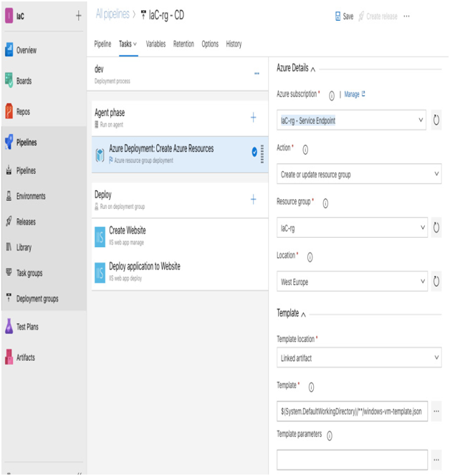Go to All pipelines breadcrumb
Image resolution: width=450 pixels, height=476 pixels.
point(112,14)
